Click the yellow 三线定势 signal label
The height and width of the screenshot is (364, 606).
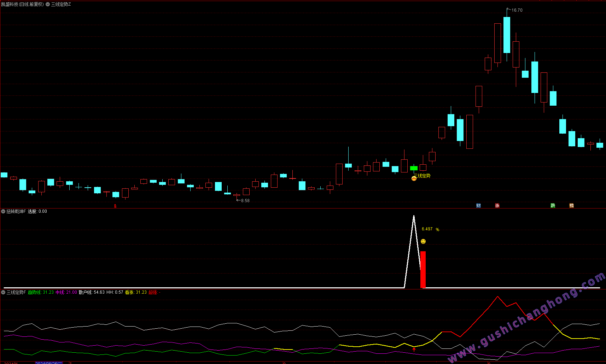pos(422,176)
